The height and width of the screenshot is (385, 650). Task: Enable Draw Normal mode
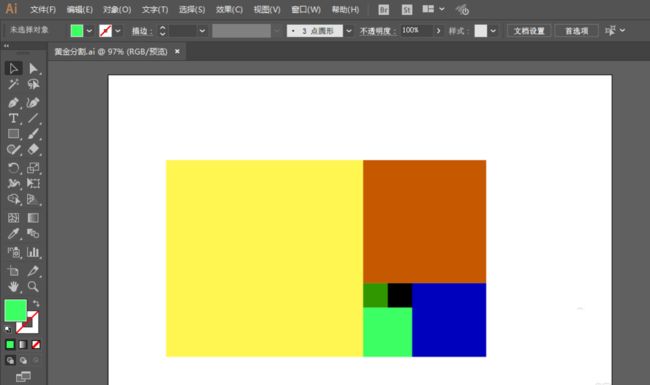10,360
